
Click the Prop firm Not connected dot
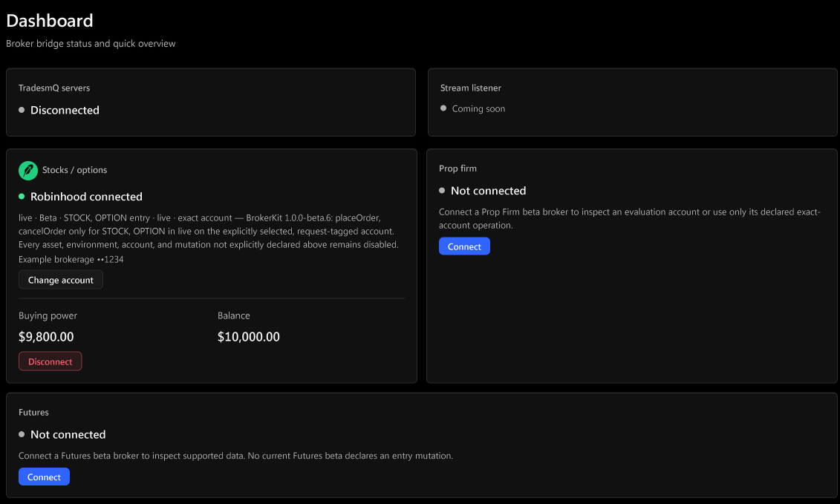[x=442, y=190]
